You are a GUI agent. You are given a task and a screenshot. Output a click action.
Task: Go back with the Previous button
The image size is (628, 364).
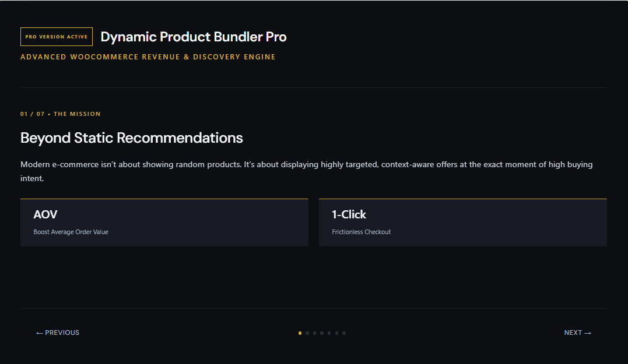(58, 333)
